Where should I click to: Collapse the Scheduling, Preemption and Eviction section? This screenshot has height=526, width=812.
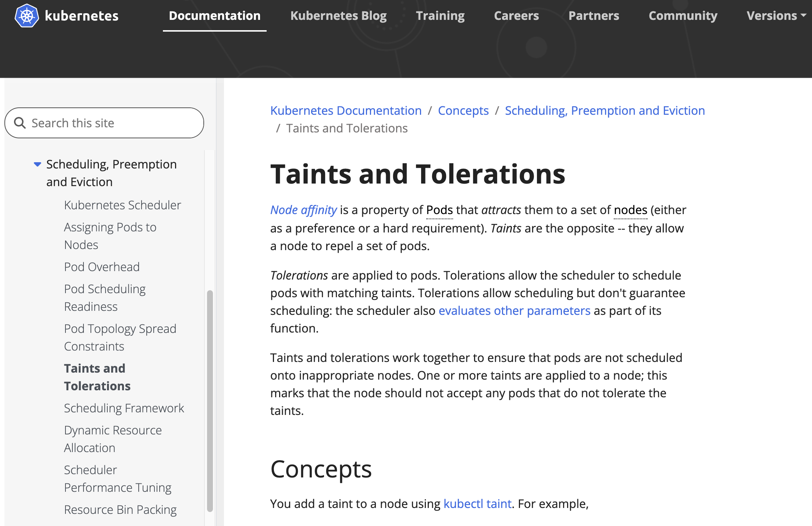click(x=38, y=164)
